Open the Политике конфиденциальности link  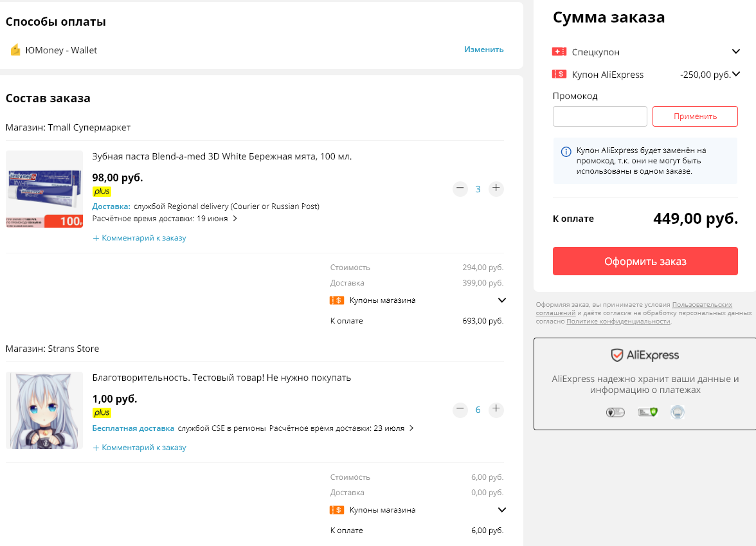pyautogui.click(x=618, y=322)
